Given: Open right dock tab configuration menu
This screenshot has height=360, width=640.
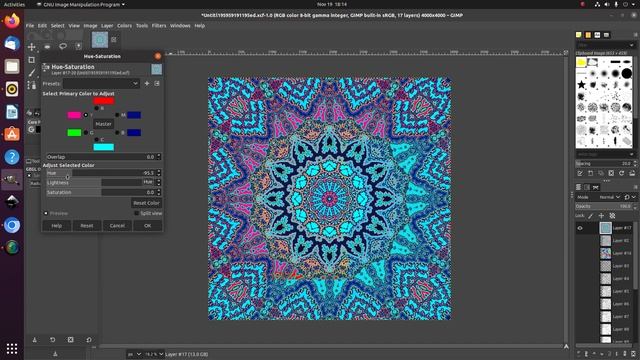Looking at the screenshot, I should point(635,35).
